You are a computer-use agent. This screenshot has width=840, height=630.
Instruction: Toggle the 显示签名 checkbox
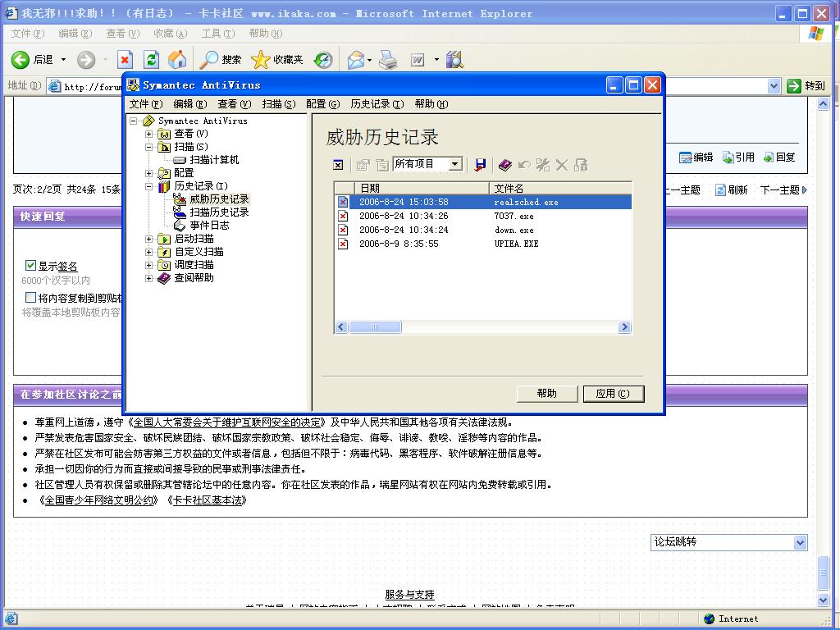[30, 265]
